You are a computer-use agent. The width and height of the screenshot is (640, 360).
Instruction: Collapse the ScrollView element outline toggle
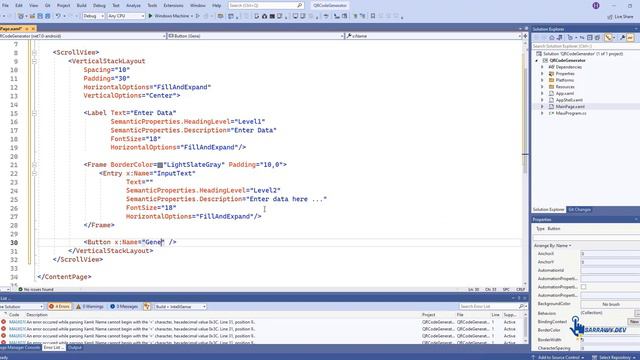pos(34,53)
